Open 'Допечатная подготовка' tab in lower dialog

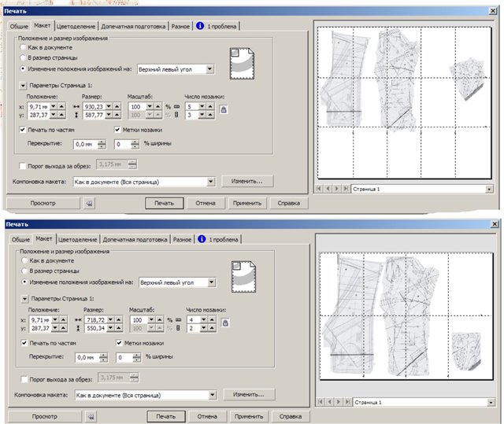pos(135,239)
